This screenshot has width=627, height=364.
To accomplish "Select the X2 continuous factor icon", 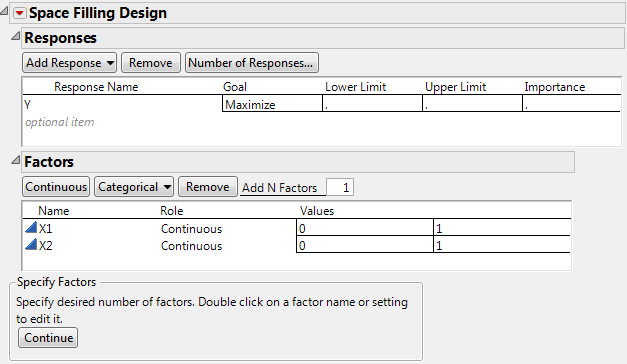I will 31,244.
